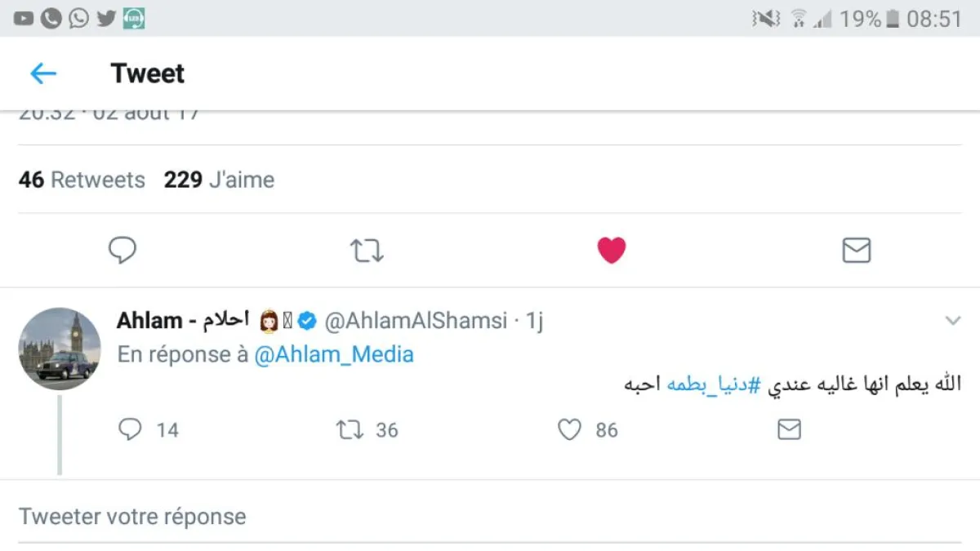Open the @AhlamAlShamsi handle

(416, 322)
